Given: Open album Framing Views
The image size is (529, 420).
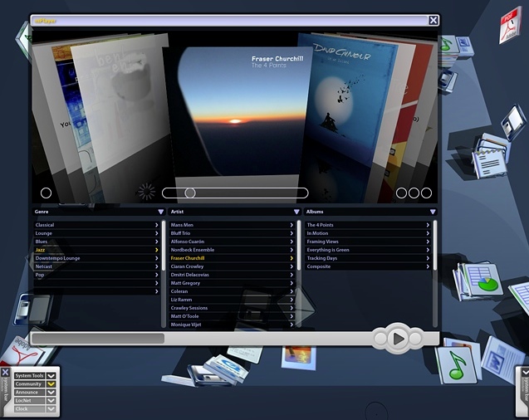Looking at the screenshot, I should click(x=368, y=242).
